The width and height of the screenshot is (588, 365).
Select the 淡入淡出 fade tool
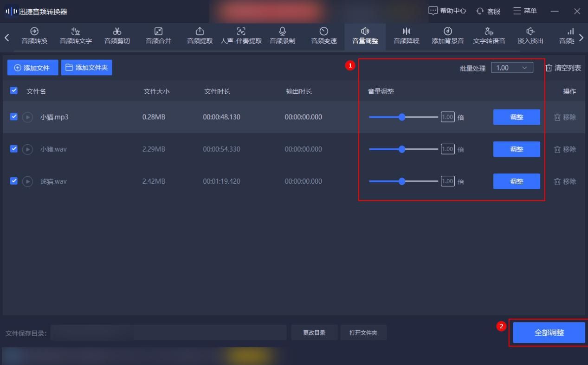tap(530, 37)
